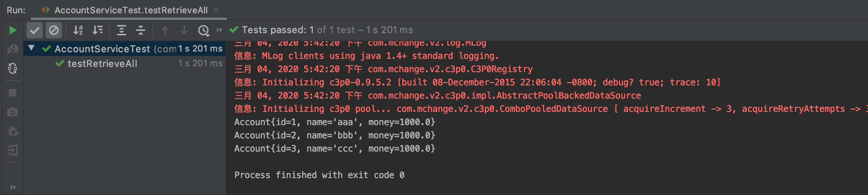This screenshot has width=868, height=195.
Task: Select the testRetrieveAll test item
Action: coord(102,64)
